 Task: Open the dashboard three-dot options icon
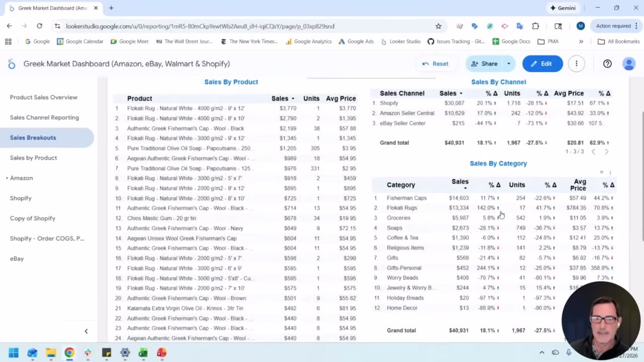click(577, 64)
